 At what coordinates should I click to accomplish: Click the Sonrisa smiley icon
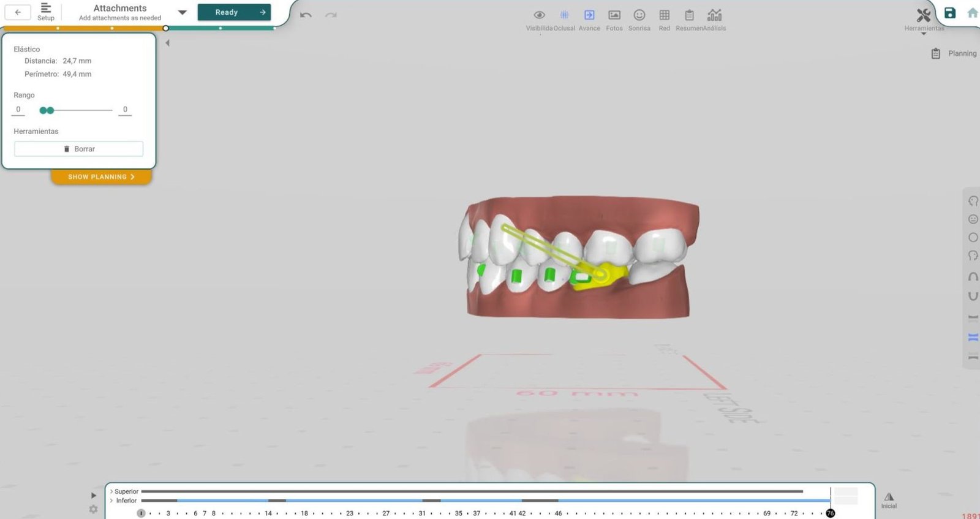[x=639, y=15]
